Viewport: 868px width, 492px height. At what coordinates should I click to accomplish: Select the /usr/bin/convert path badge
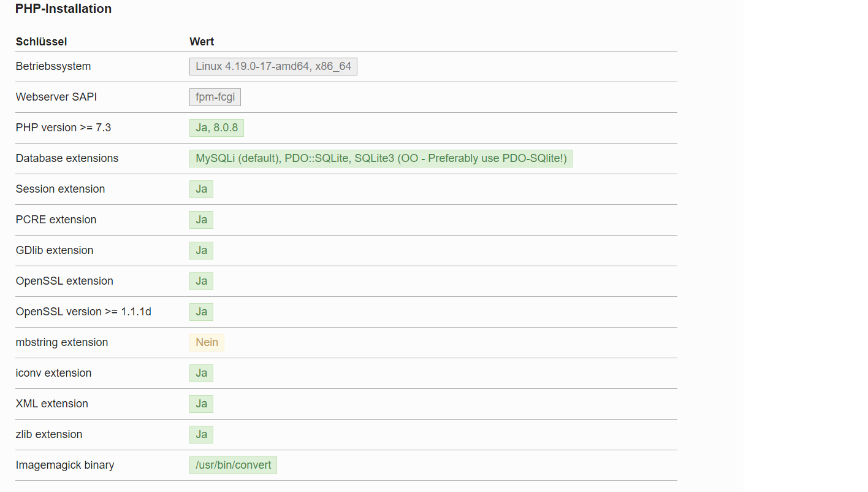point(233,465)
